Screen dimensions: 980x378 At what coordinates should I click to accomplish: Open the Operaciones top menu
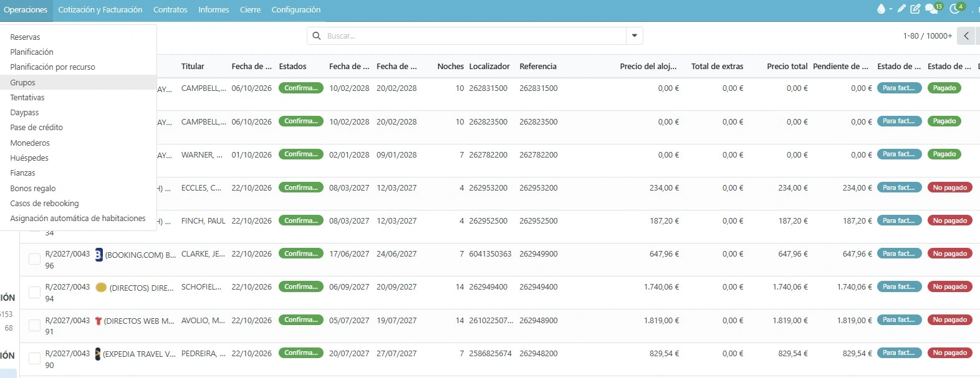point(26,10)
